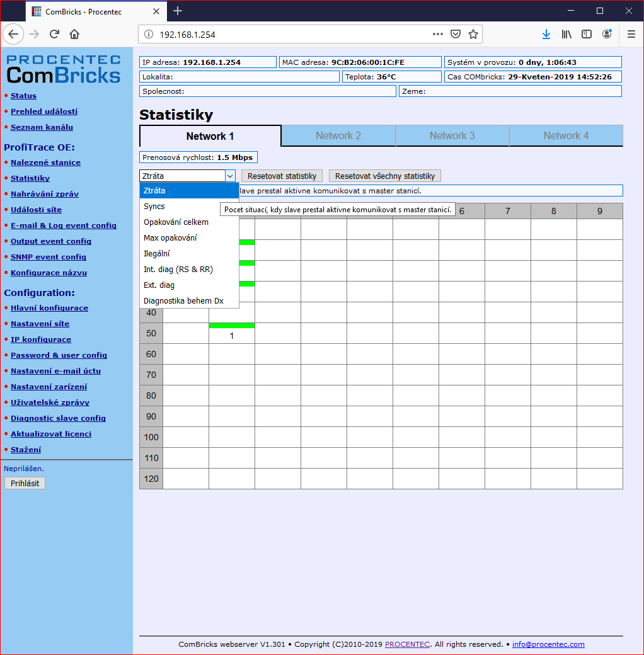Open the Status link in sidebar
644x655 pixels.
[x=23, y=96]
